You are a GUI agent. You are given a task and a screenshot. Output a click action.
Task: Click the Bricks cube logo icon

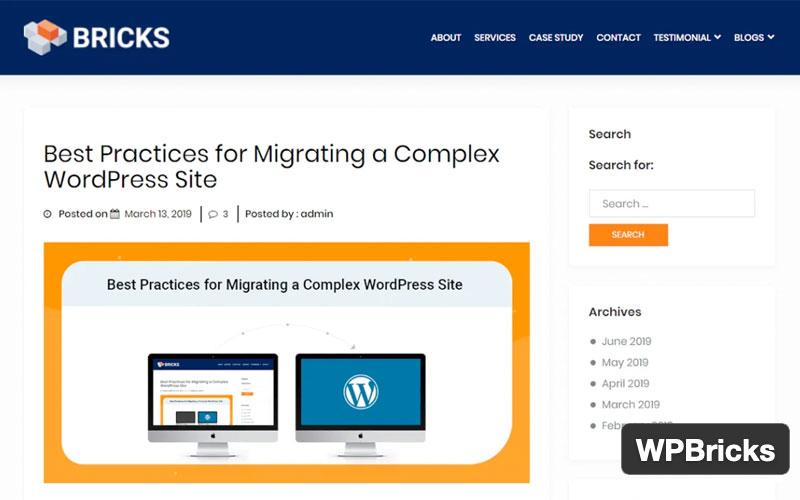pyautogui.click(x=45, y=37)
